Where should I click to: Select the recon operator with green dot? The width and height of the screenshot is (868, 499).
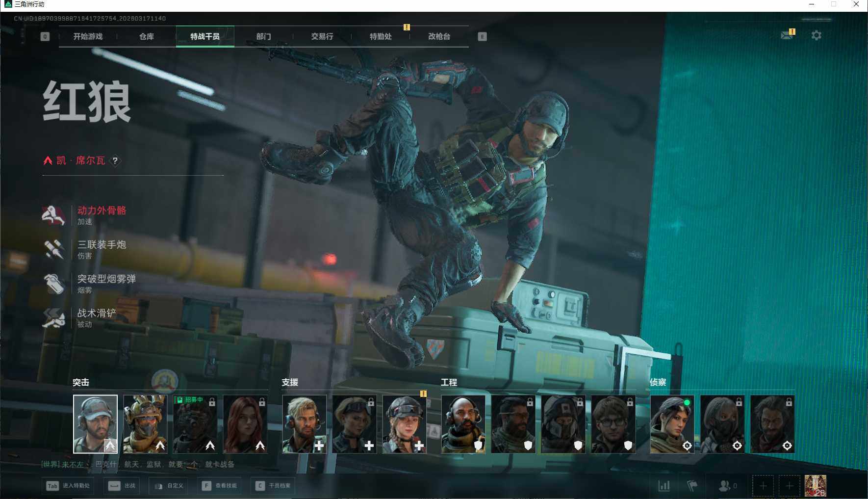point(672,424)
